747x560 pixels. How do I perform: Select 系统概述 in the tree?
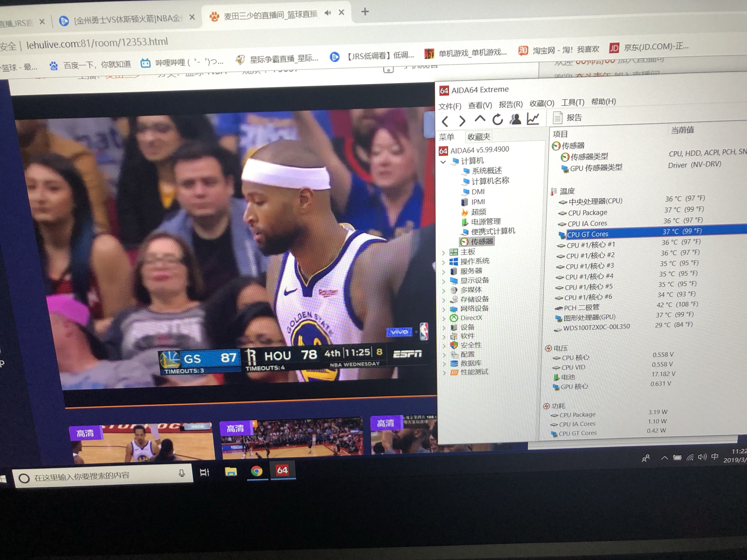coord(487,171)
